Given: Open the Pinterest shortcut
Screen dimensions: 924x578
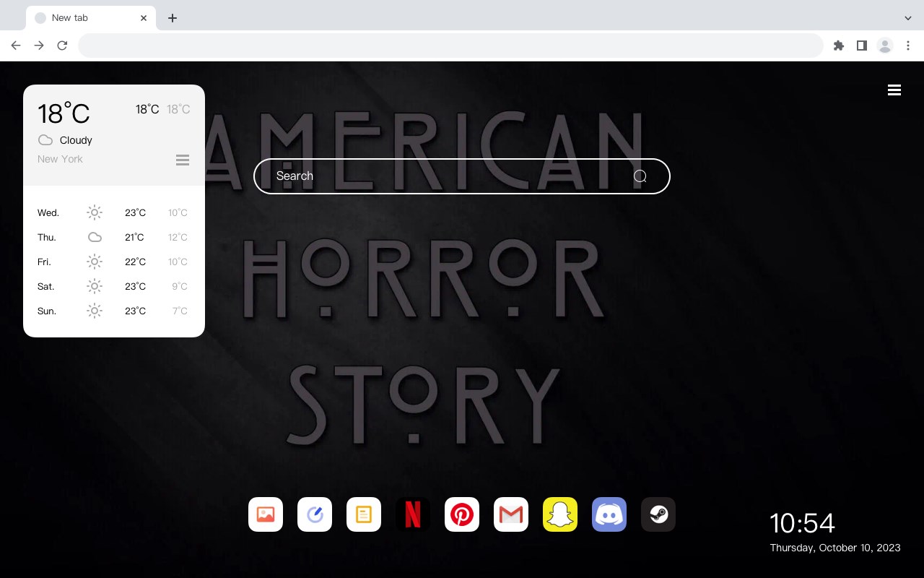Looking at the screenshot, I should [x=462, y=514].
